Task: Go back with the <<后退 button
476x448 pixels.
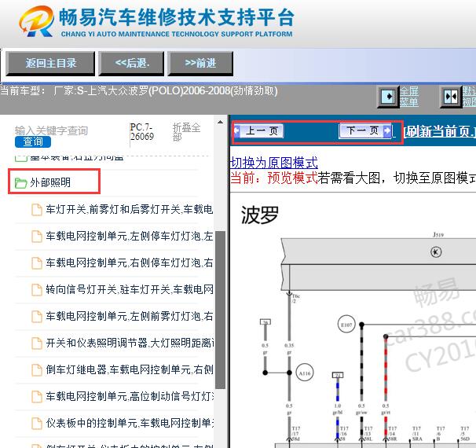Action: click(x=131, y=64)
